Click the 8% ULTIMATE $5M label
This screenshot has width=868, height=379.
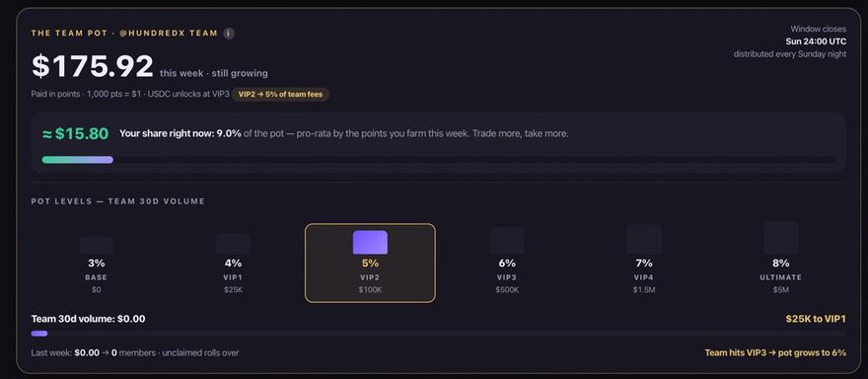coord(781,276)
